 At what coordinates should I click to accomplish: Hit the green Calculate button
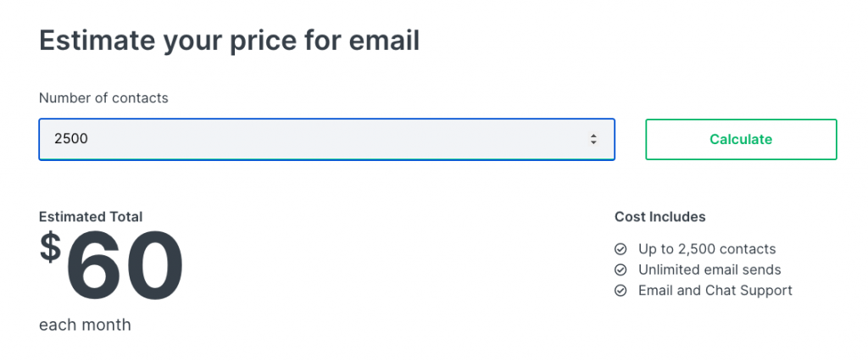[x=741, y=139]
